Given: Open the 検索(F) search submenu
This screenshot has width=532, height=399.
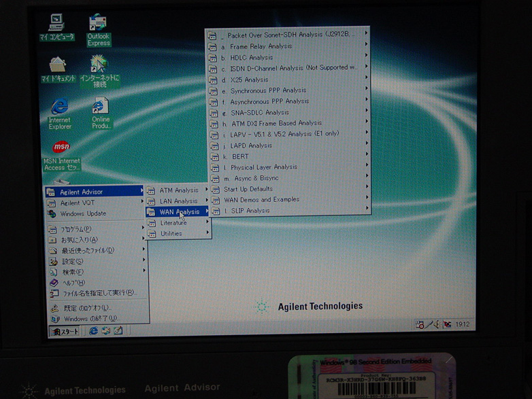Looking at the screenshot, I should tap(98, 272).
